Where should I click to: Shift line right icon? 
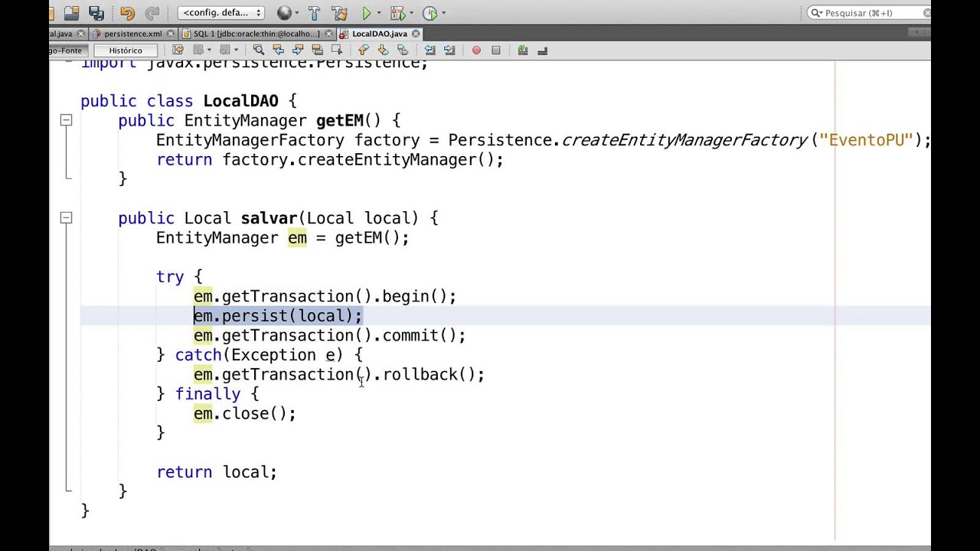[449, 51]
